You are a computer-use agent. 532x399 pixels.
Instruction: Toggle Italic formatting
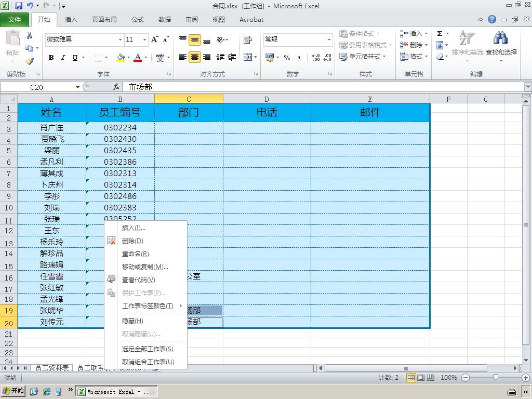click(x=63, y=57)
